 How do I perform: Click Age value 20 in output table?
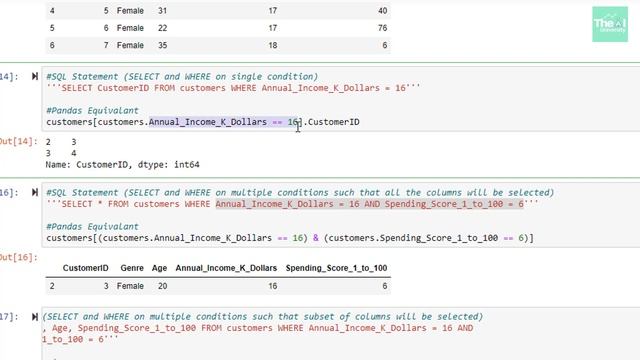pos(162,286)
